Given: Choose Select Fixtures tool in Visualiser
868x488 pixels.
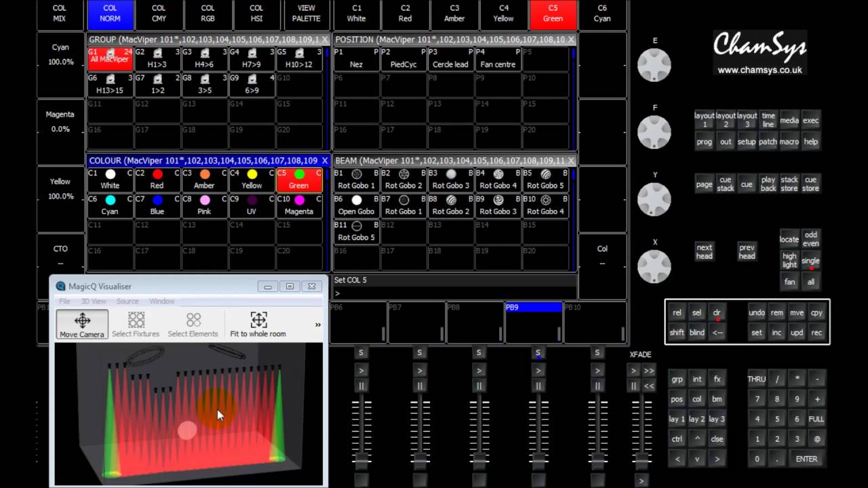Looking at the screenshot, I should [136, 325].
